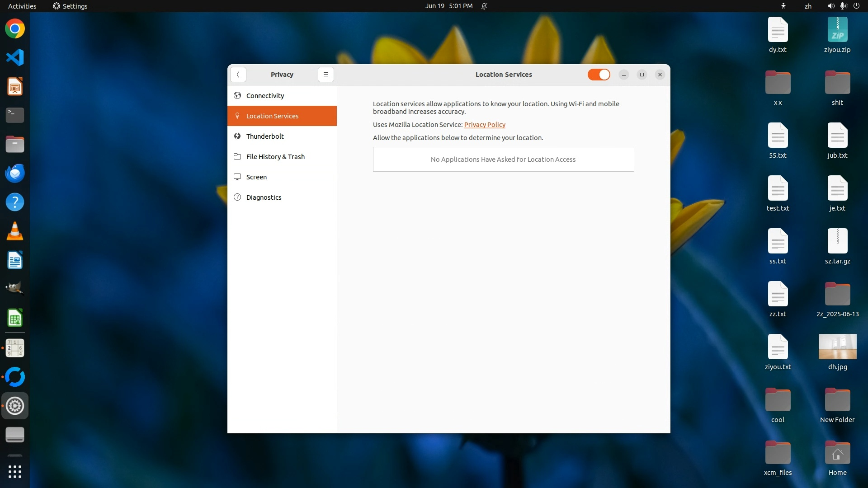Open the Privacy Policy link

click(x=485, y=125)
